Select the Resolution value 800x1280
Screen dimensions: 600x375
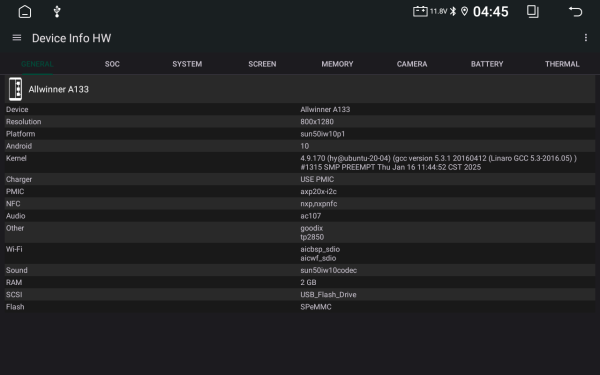click(x=317, y=122)
